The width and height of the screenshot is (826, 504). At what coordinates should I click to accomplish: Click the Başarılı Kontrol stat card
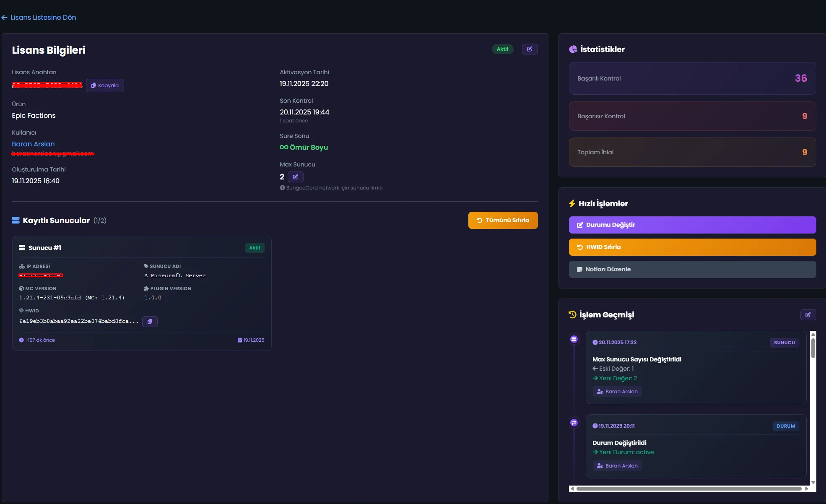(692, 78)
